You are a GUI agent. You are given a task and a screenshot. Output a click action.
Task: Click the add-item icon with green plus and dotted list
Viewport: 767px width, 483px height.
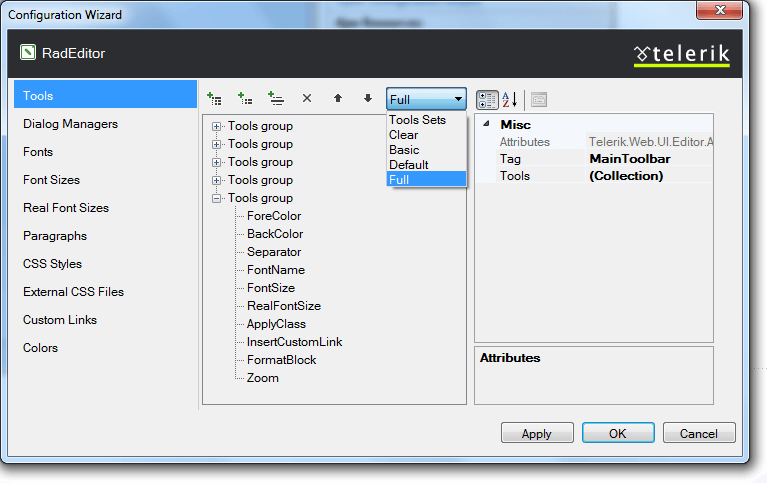[x=245, y=98]
